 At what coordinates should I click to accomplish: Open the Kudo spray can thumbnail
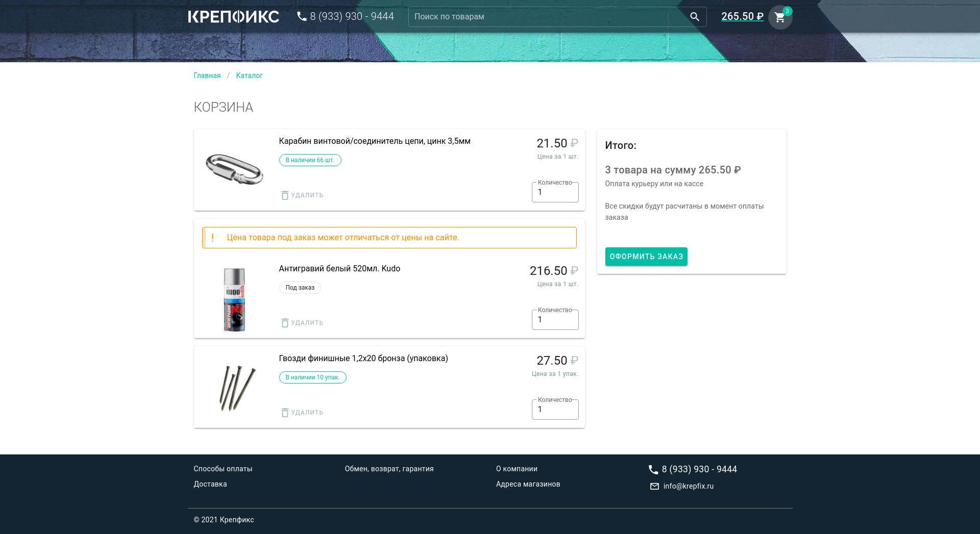point(234,300)
